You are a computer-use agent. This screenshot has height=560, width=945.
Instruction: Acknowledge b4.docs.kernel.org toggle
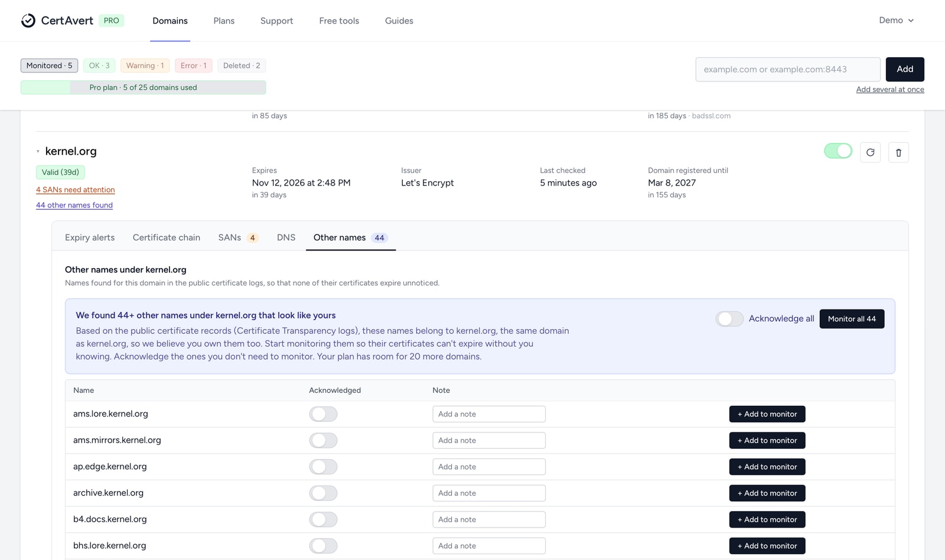[323, 520]
